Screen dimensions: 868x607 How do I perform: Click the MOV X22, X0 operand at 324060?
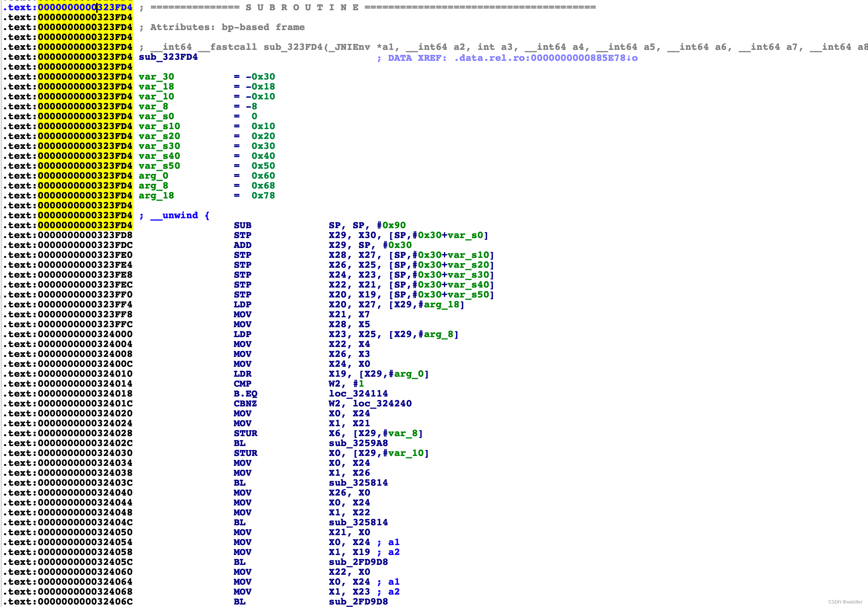pyautogui.click(x=349, y=572)
